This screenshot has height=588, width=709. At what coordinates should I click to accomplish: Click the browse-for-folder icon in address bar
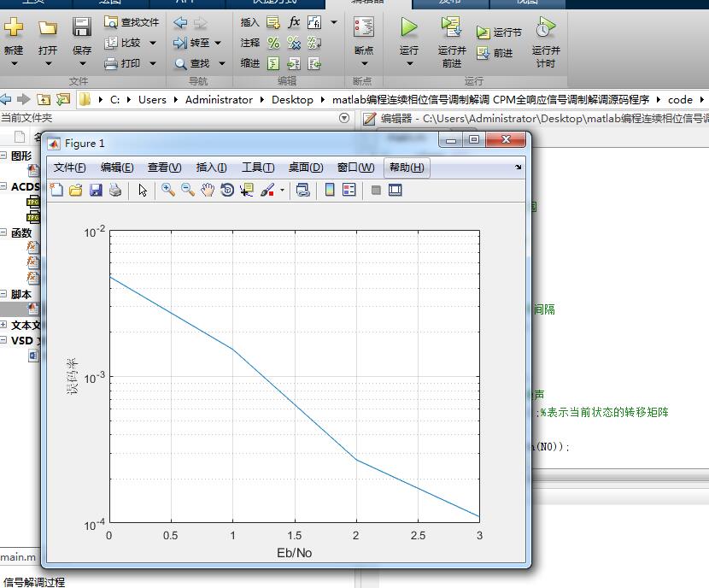click(63, 99)
